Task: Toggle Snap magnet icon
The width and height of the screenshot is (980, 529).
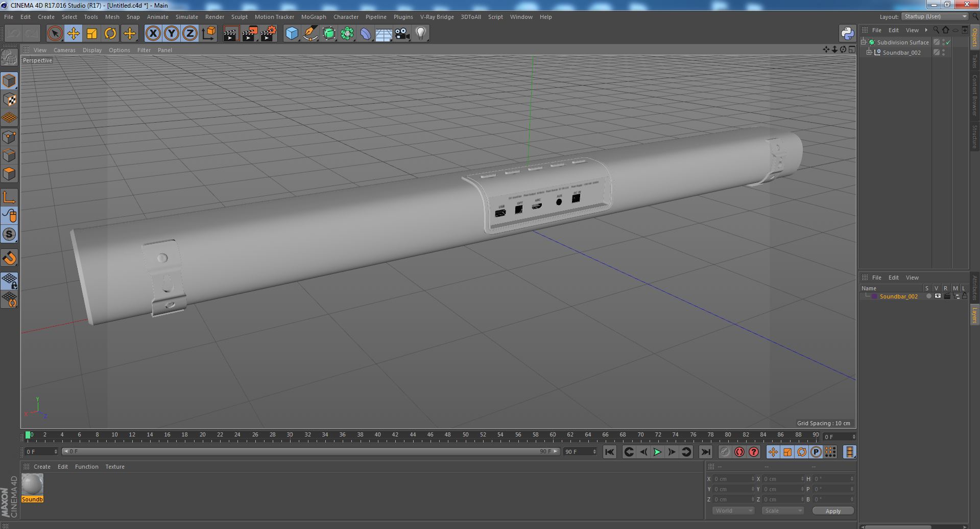Action: pyautogui.click(x=9, y=258)
